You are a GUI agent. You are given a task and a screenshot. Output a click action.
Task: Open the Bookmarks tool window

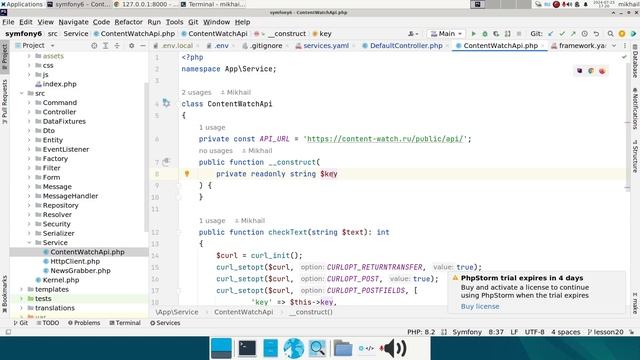click(x=4, y=294)
